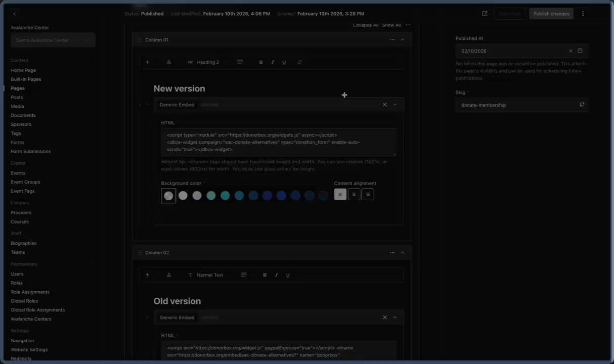Viewport: 614px width, 364px height.
Task: Collapse the Column 01 section
Action: pyautogui.click(x=403, y=39)
